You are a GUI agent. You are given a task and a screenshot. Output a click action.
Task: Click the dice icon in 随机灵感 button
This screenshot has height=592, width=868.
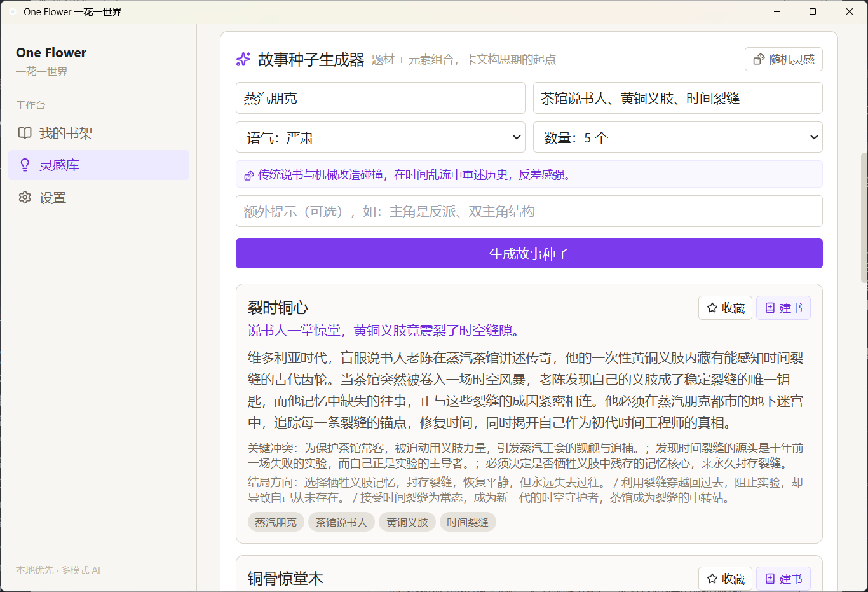coord(759,59)
